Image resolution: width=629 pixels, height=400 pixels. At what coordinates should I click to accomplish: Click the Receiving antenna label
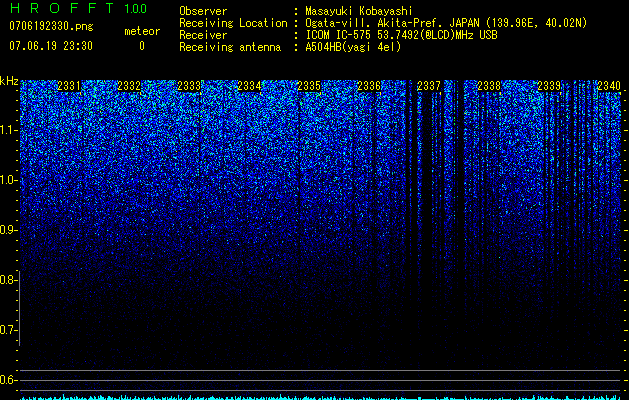coord(230,47)
